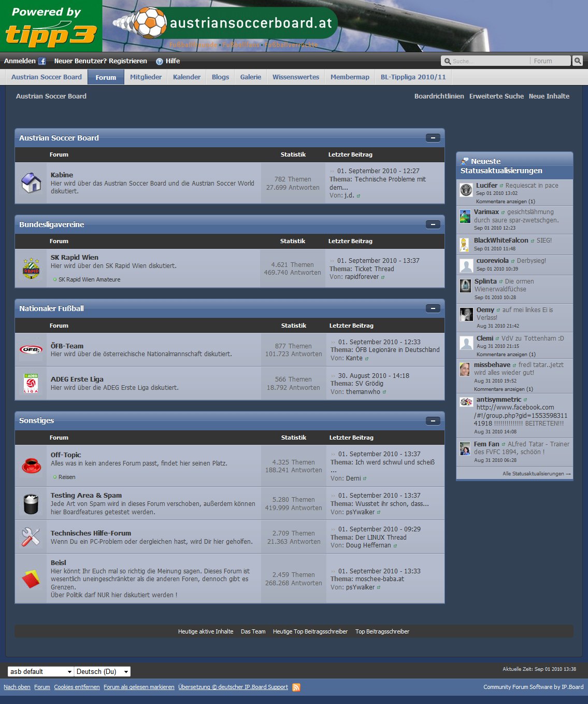Open the Deutsch (Du) language dropdown
This screenshot has height=704, width=588.
(102, 672)
